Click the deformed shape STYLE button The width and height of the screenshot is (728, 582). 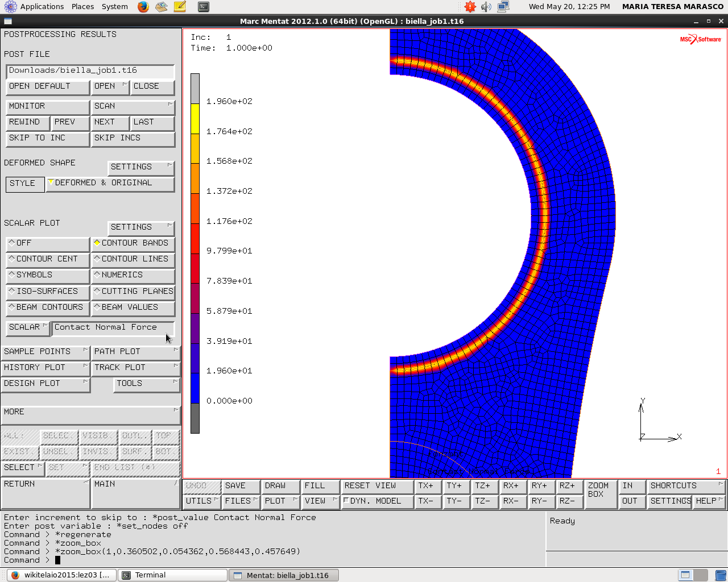[x=25, y=184]
